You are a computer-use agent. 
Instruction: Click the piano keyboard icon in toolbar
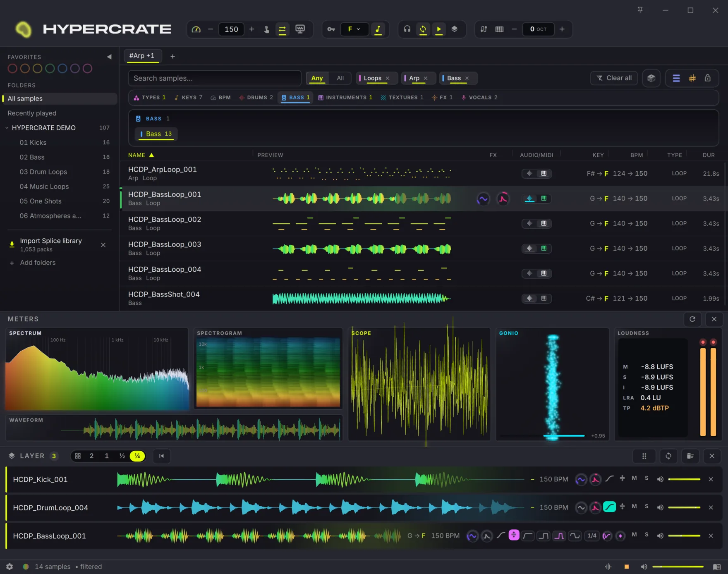coord(499,29)
